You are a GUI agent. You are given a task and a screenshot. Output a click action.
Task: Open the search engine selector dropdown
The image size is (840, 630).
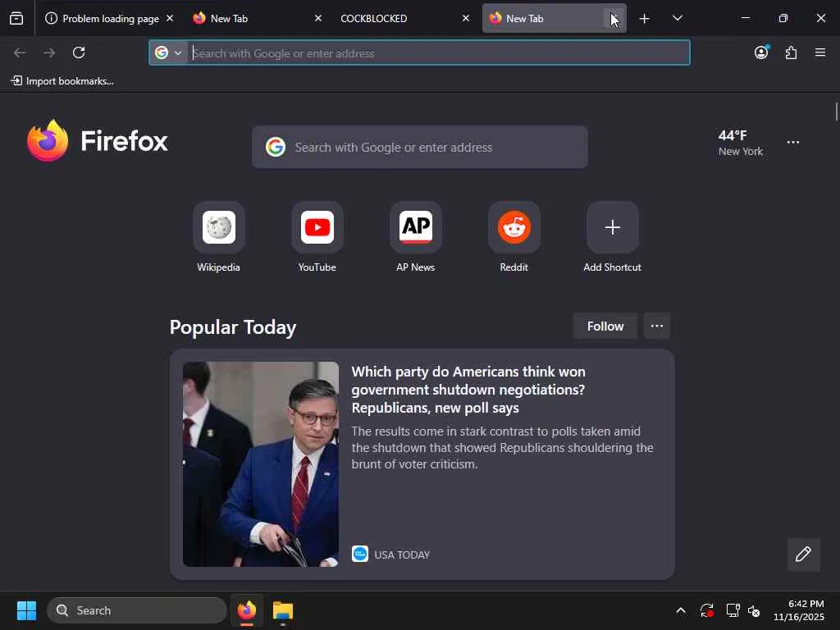(x=168, y=52)
